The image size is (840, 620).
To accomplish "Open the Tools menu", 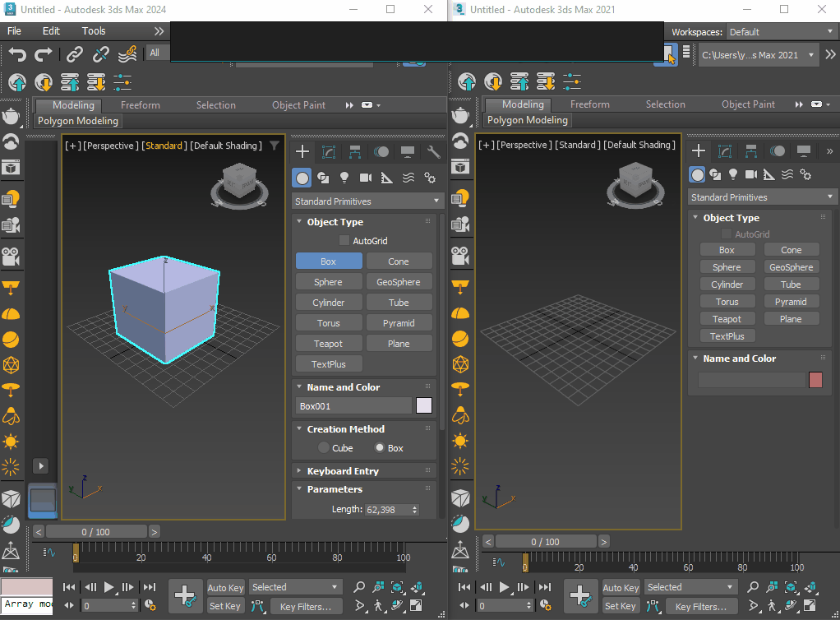I will tap(93, 30).
